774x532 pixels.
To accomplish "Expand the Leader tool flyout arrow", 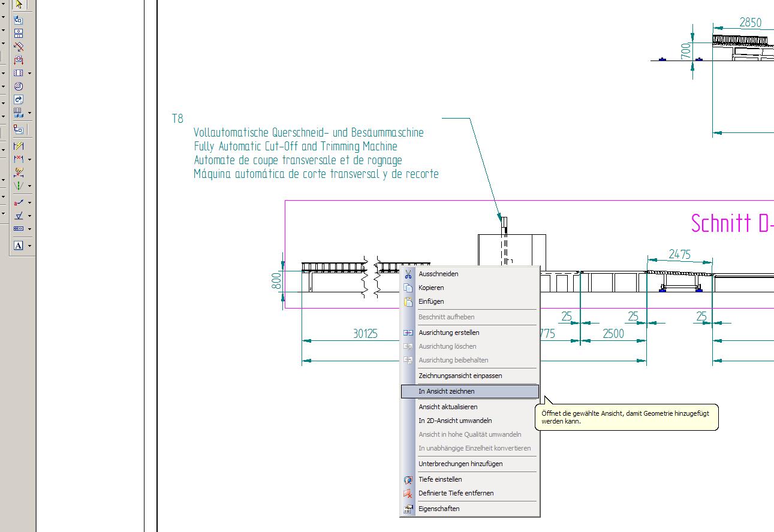I will click(29, 202).
